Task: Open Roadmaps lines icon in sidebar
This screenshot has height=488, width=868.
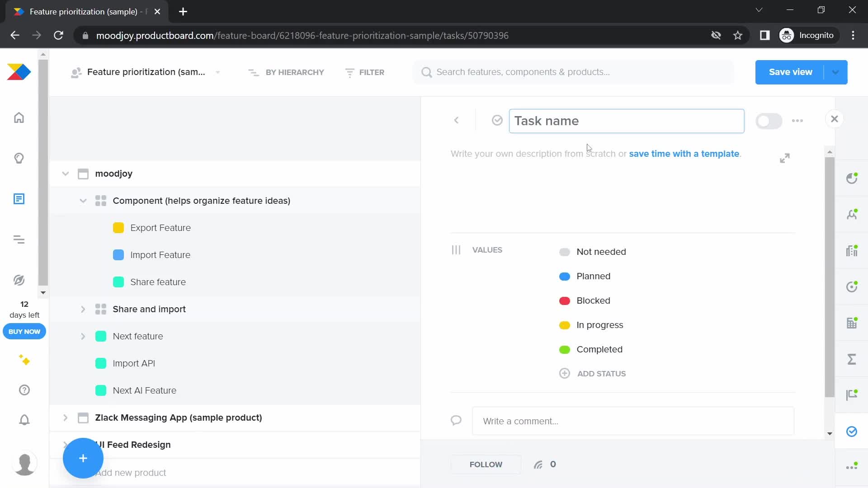Action: [x=19, y=239]
